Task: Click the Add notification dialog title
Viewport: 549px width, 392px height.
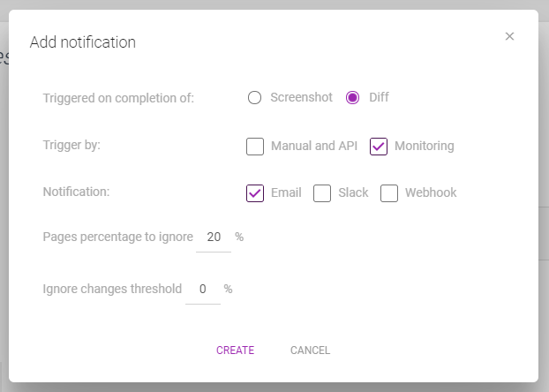Action: (x=83, y=42)
